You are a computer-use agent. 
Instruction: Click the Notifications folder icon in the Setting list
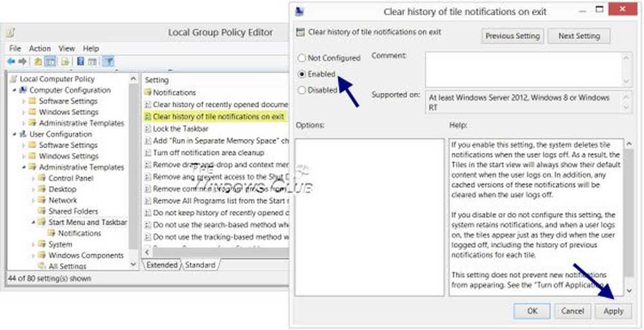[148, 93]
